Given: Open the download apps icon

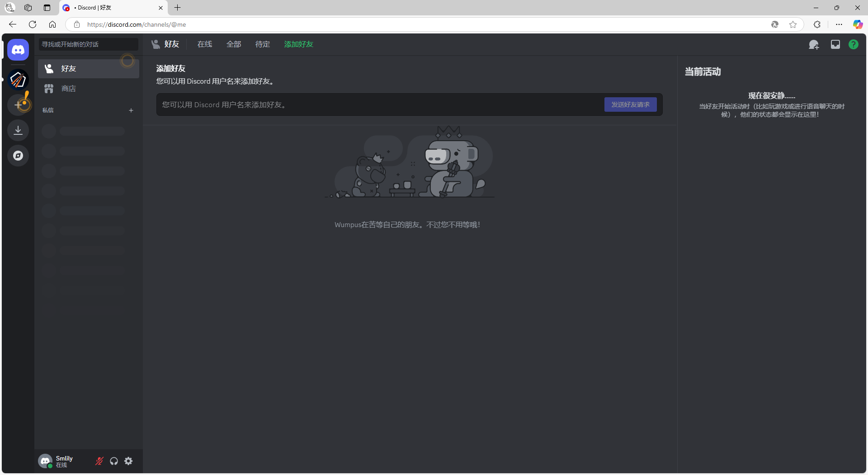Looking at the screenshot, I should pos(18,130).
